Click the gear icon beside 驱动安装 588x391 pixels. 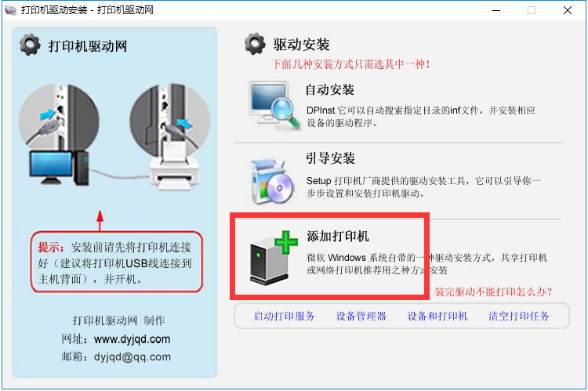[255, 44]
